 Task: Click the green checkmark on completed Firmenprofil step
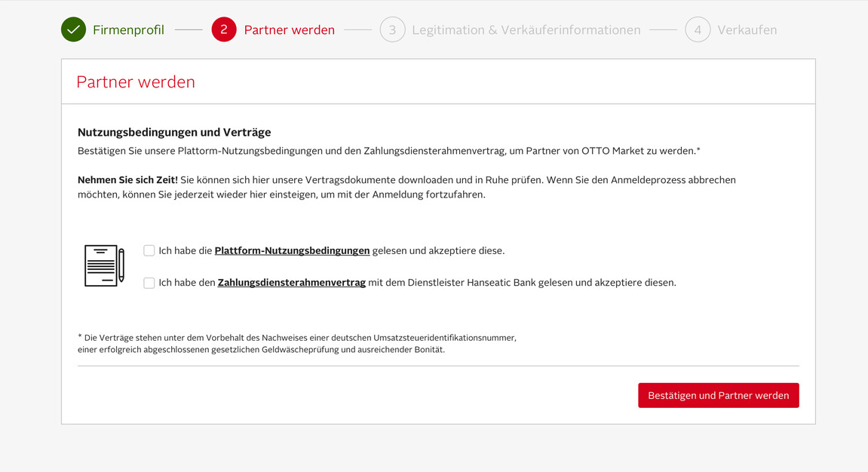point(73,29)
